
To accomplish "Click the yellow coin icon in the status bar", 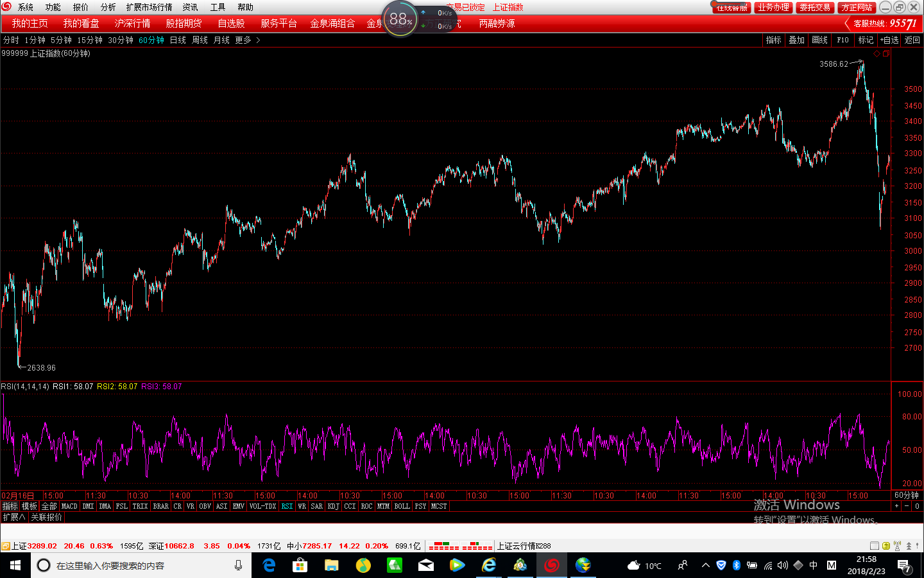I will 886,546.
